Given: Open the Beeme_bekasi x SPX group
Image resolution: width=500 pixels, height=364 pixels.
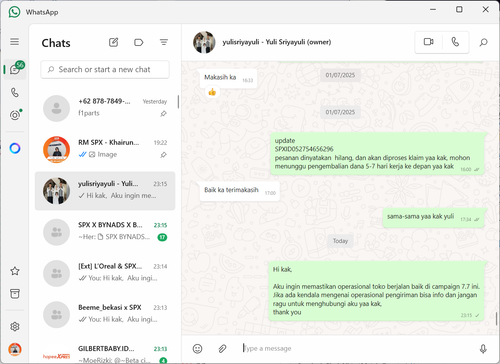Looking at the screenshot, I should pyautogui.click(x=105, y=315).
